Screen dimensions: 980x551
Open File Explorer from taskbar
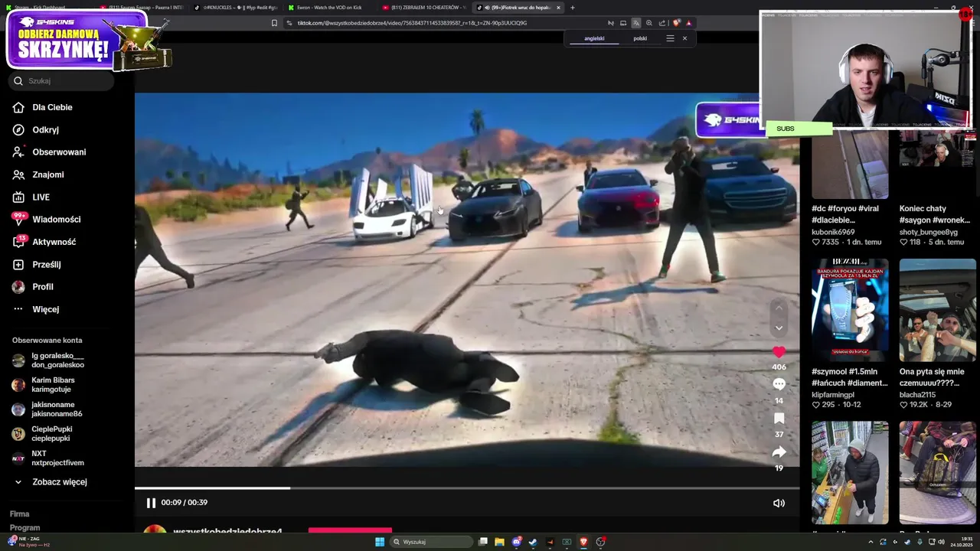pos(499,542)
